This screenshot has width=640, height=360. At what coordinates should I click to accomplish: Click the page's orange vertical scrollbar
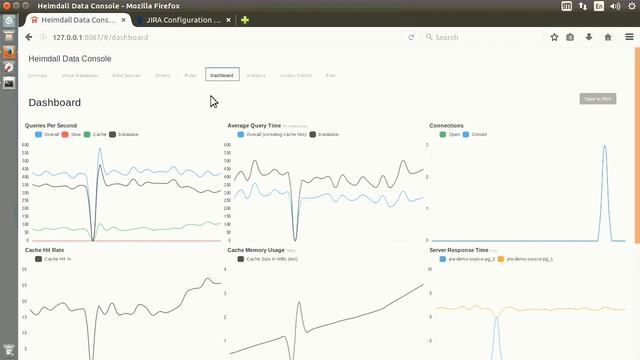pyautogui.click(x=637, y=145)
